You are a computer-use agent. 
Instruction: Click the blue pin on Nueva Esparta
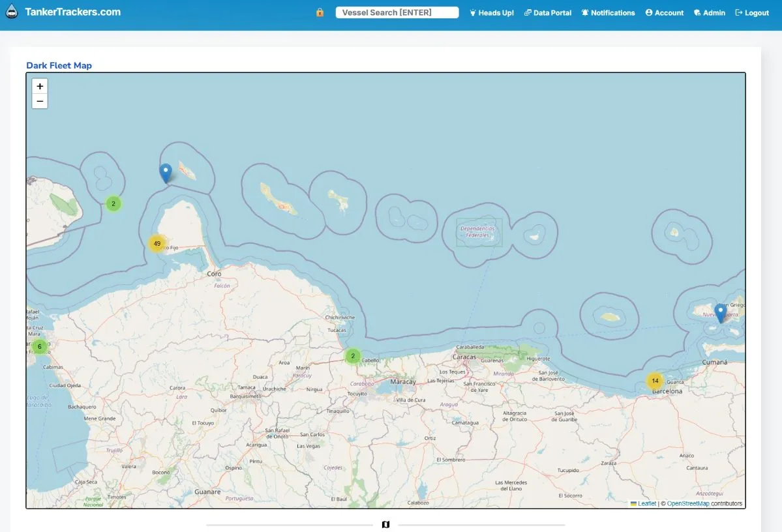tap(720, 313)
